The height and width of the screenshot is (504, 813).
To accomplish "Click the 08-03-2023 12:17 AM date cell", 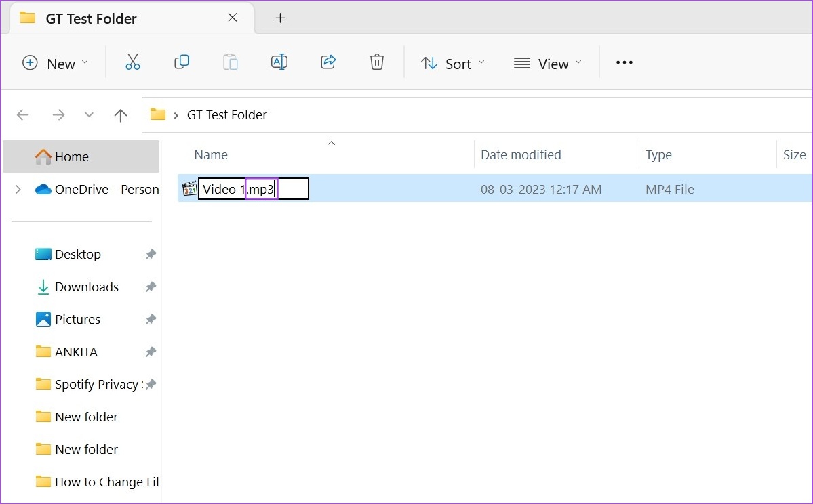I will (x=541, y=190).
